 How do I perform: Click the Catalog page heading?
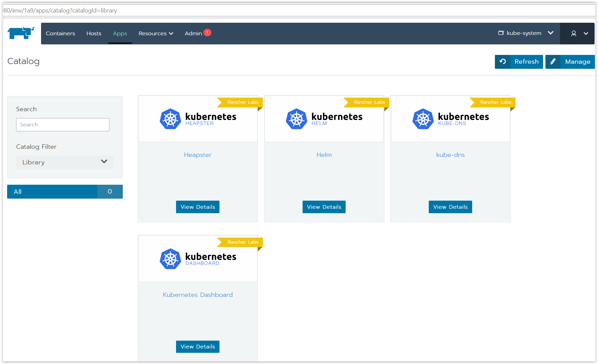click(x=23, y=61)
